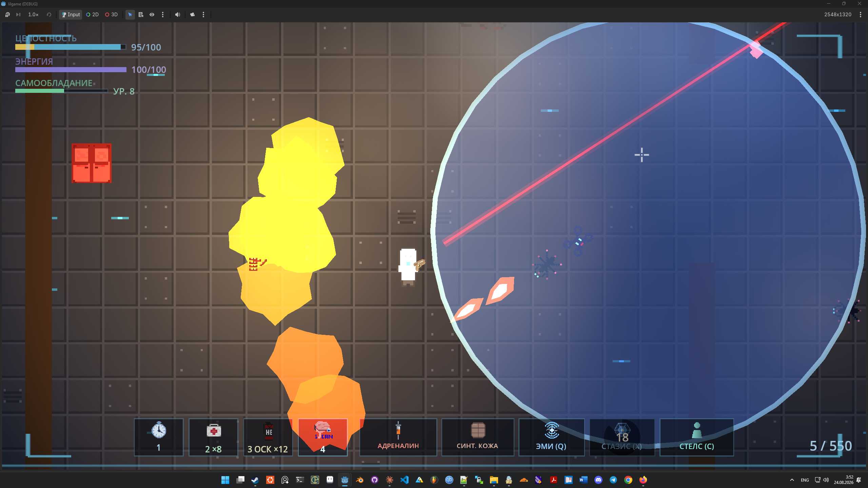Activate the ЭМИ (Q) ability

click(x=551, y=437)
